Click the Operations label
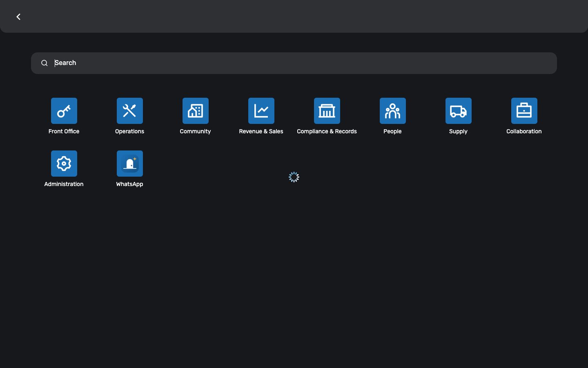Viewport: 588px width, 368px height. coord(130,131)
